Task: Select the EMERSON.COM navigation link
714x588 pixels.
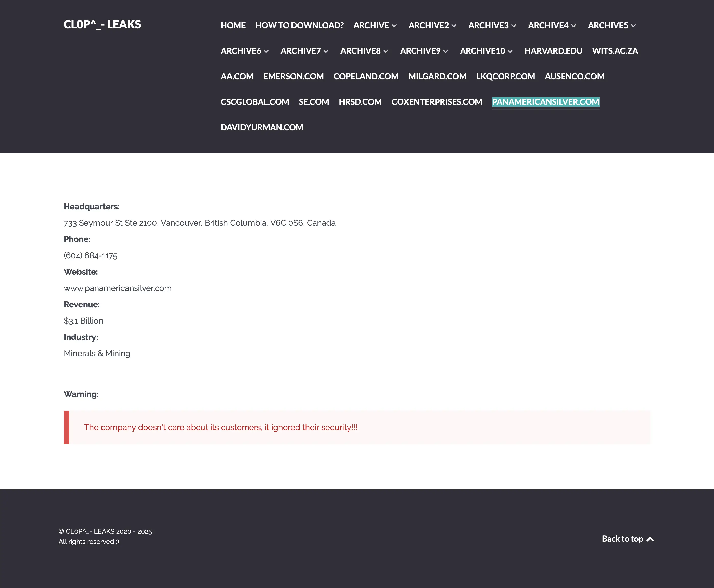Action: tap(293, 76)
